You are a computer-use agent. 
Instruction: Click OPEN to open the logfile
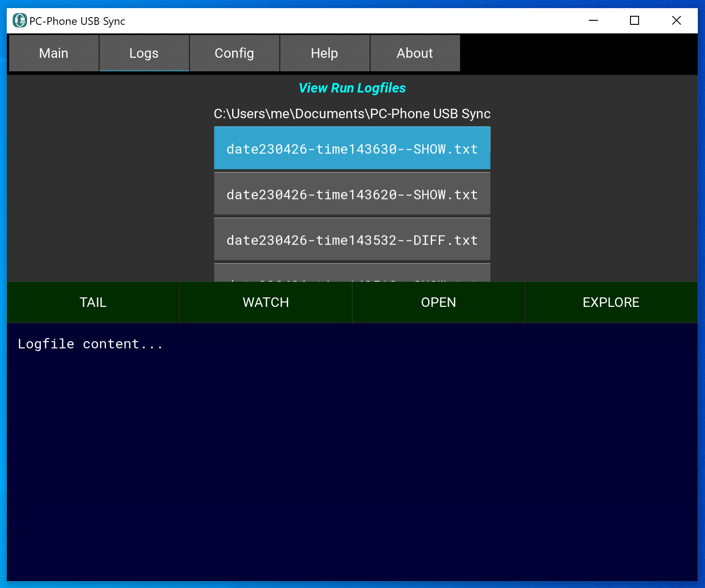tap(439, 302)
